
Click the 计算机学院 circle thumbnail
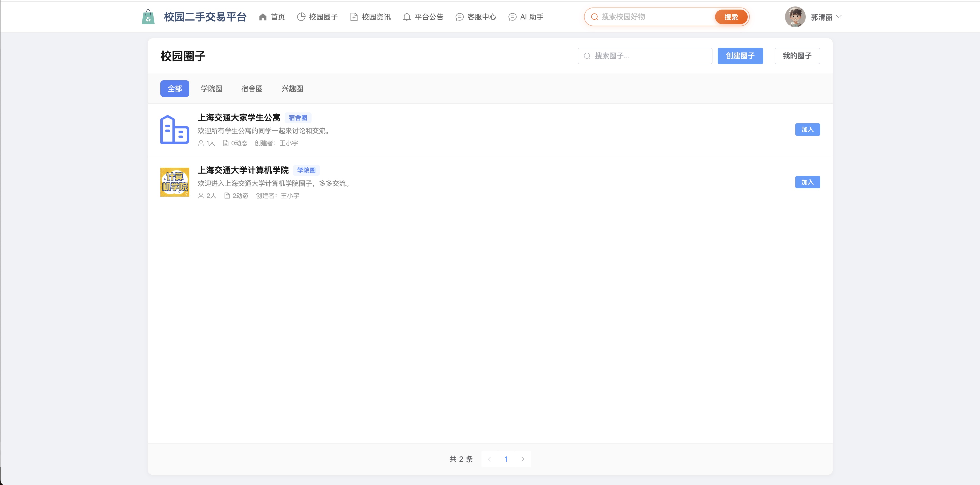coord(175,182)
